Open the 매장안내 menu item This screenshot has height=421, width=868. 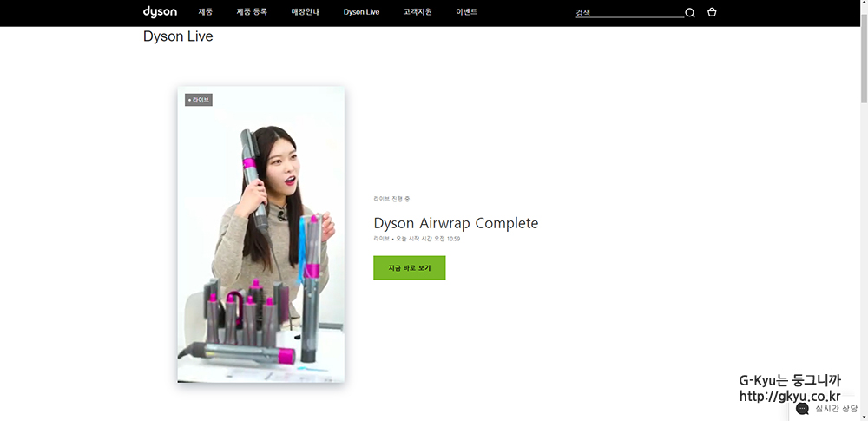306,11
